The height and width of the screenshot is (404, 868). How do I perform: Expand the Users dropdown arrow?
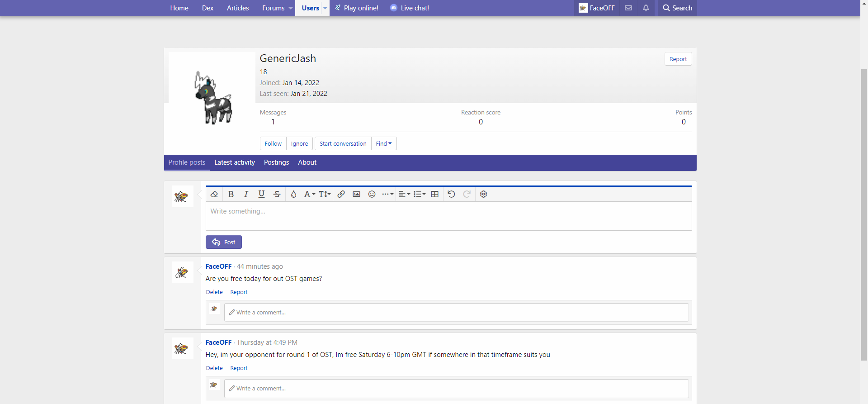[x=325, y=8]
